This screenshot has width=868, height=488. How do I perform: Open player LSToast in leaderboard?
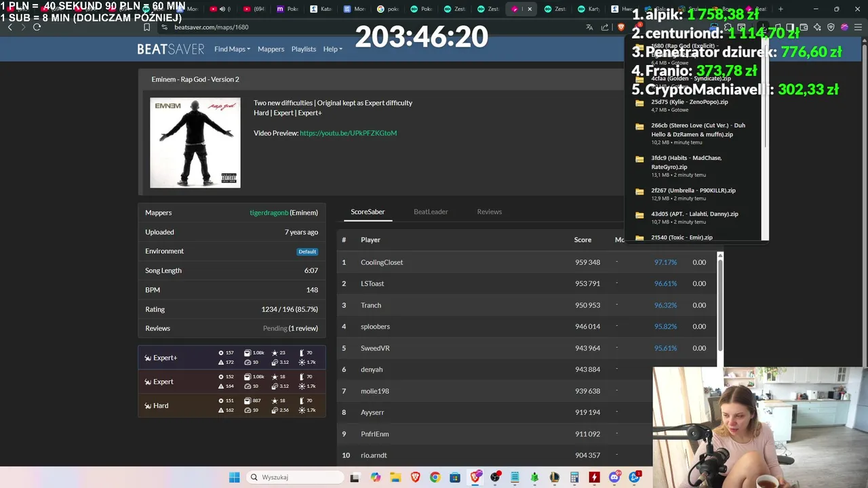pos(372,283)
